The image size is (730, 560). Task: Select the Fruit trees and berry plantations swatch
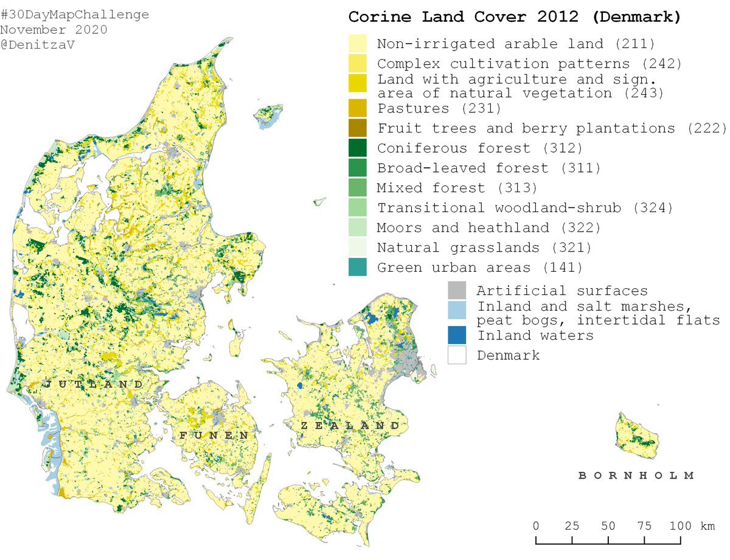click(x=357, y=128)
